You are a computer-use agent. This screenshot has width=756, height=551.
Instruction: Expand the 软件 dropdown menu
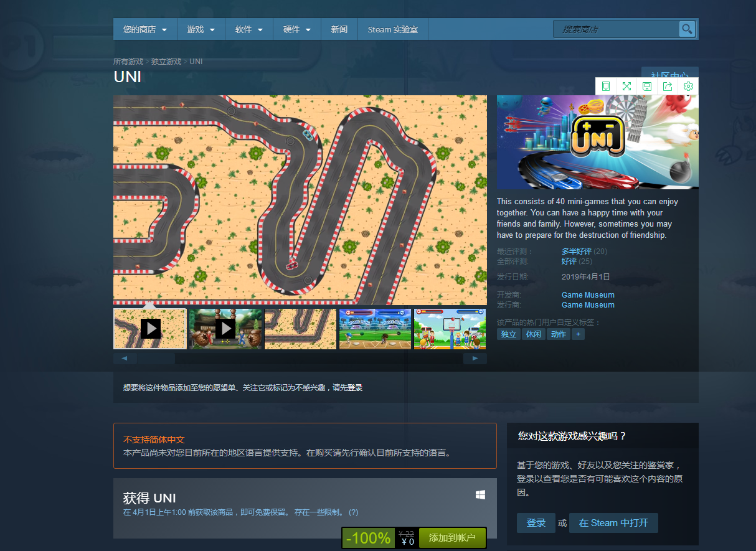(249, 29)
